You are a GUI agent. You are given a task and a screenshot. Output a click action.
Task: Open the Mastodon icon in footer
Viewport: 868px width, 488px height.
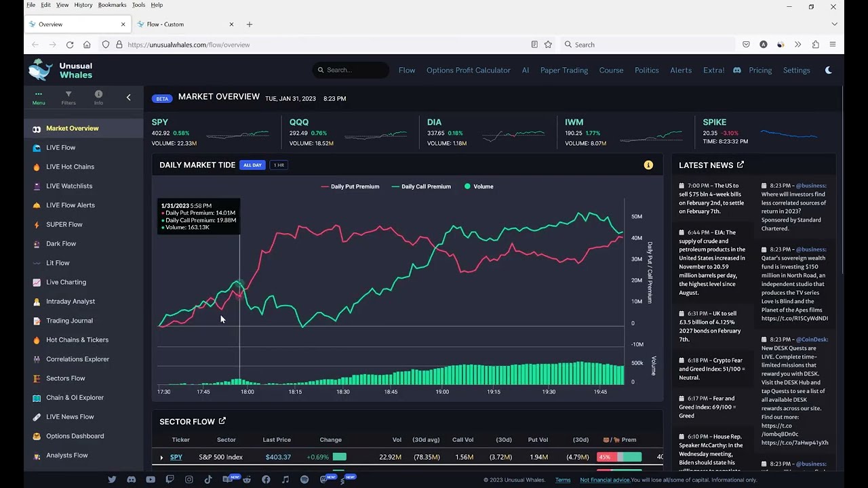point(324,479)
